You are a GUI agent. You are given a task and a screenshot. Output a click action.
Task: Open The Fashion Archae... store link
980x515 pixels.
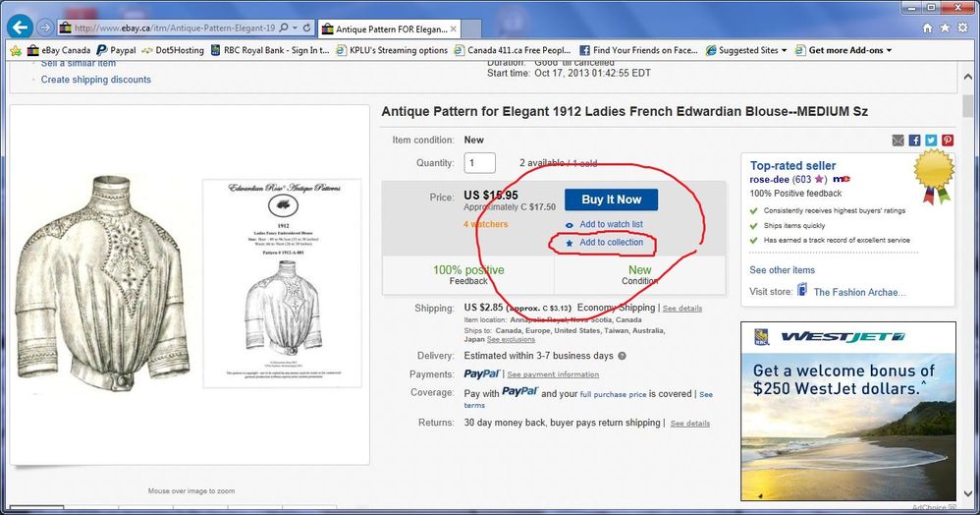point(859,292)
